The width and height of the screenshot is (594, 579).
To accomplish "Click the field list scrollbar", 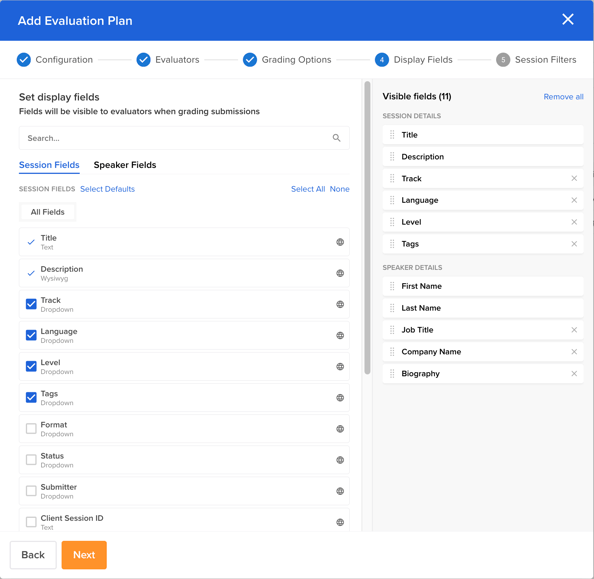I will click(367, 227).
